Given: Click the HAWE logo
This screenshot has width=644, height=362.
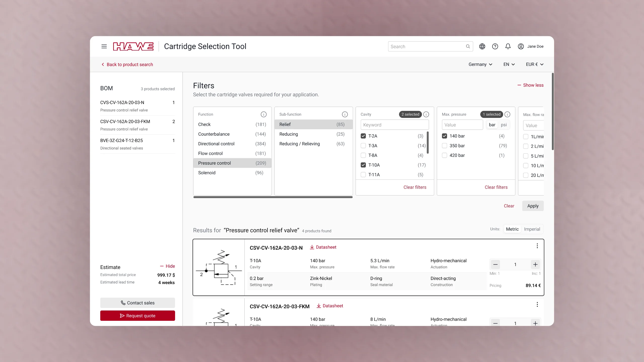Looking at the screenshot, I should pyautogui.click(x=133, y=47).
